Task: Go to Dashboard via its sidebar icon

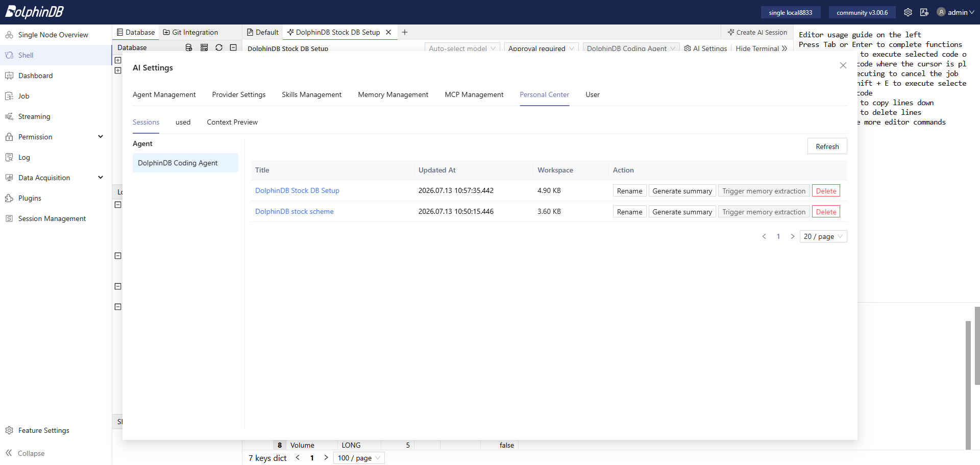Action: pos(9,76)
